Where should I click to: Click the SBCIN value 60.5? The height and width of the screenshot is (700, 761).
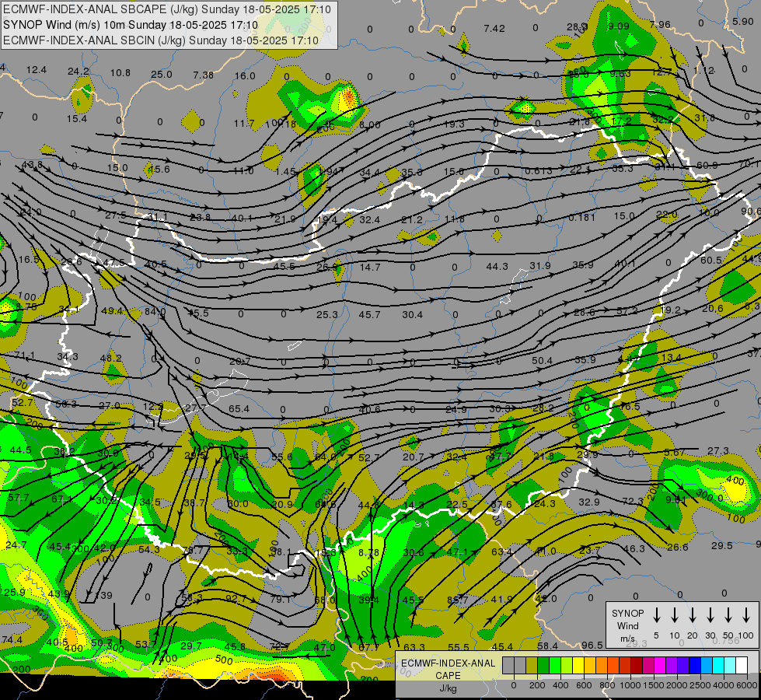pos(711,261)
